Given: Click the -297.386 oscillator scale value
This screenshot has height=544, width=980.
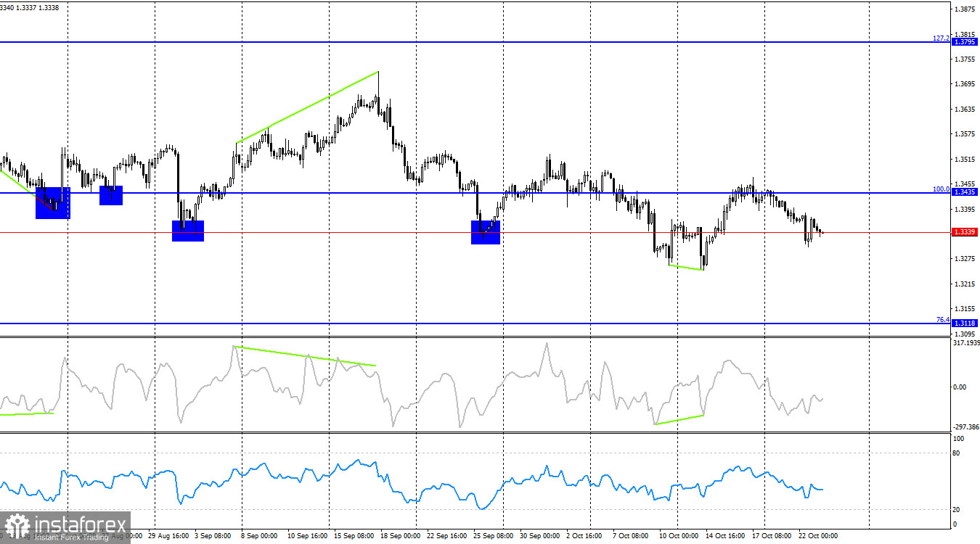Looking at the screenshot, I should [965, 427].
